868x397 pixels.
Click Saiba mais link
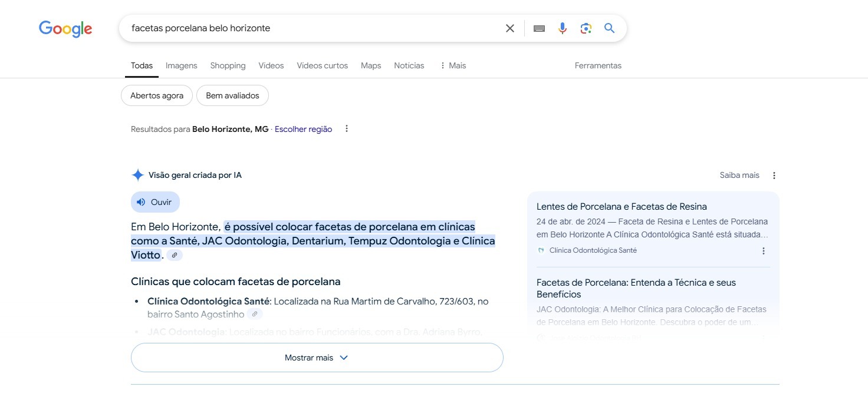(x=739, y=176)
